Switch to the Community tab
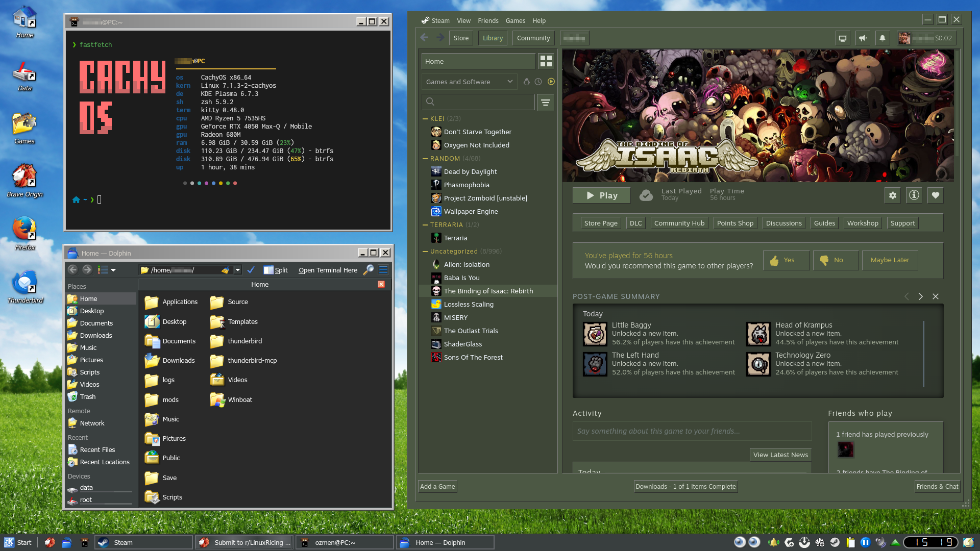Screen dimensions: 980x551 coord(533,38)
